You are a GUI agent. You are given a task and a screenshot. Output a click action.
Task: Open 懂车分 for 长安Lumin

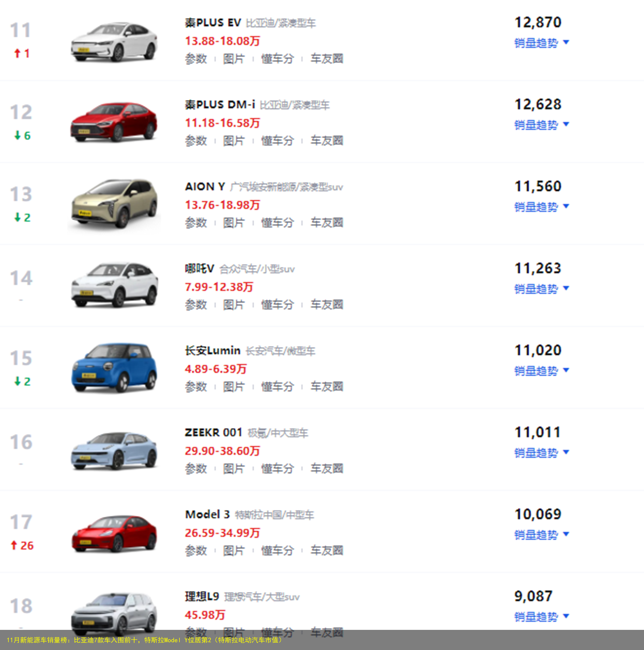(x=278, y=387)
